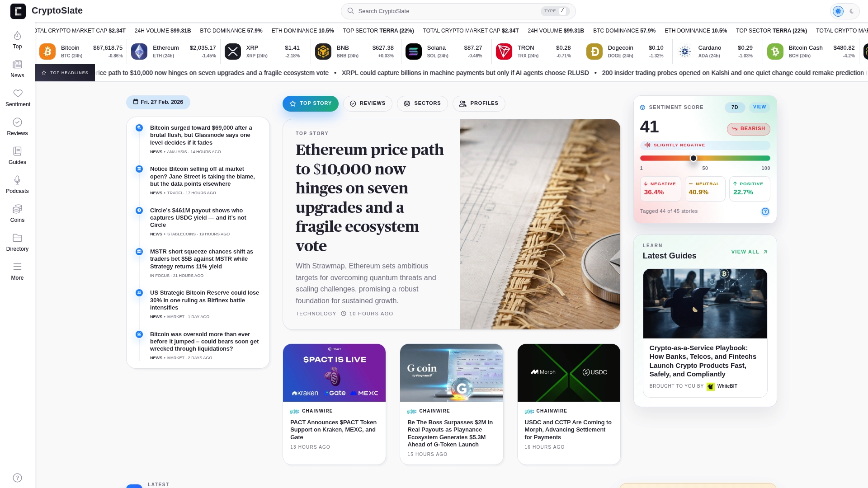Click the CryptoSlate logo in the header
Viewport: 868px width, 488px height.
[18, 11]
